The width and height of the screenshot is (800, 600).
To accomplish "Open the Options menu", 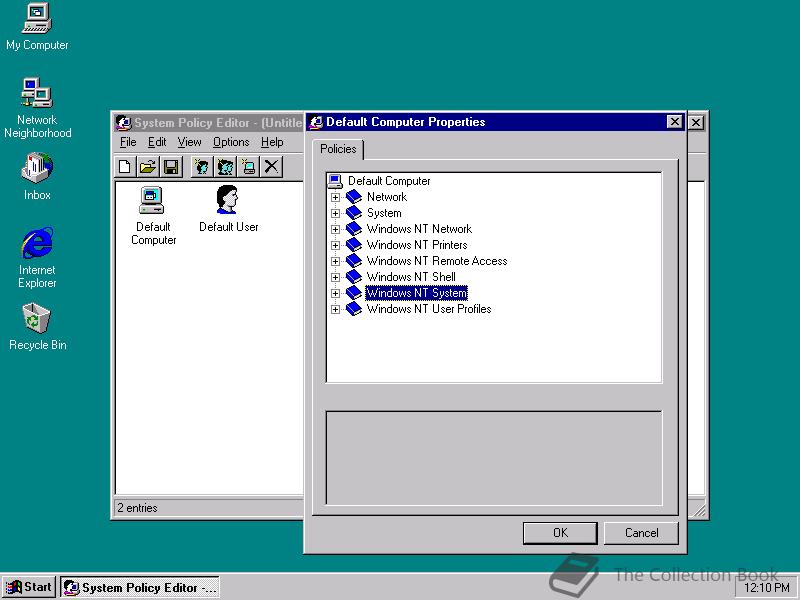I will point(231,142).
